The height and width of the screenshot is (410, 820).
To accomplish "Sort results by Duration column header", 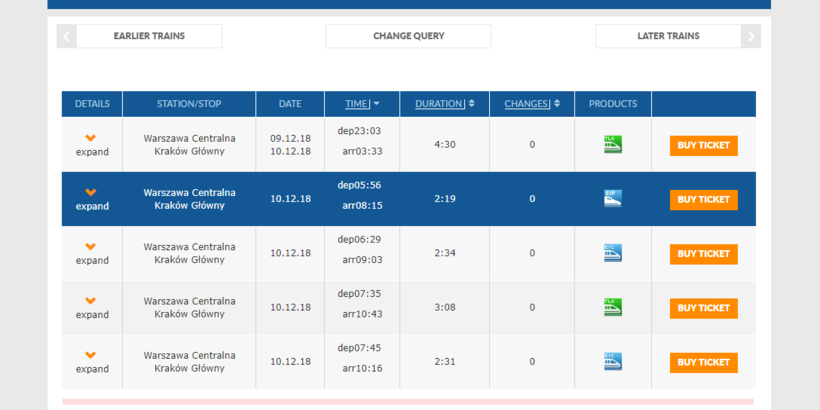I will pyautogui.click(x=439, y=104).
